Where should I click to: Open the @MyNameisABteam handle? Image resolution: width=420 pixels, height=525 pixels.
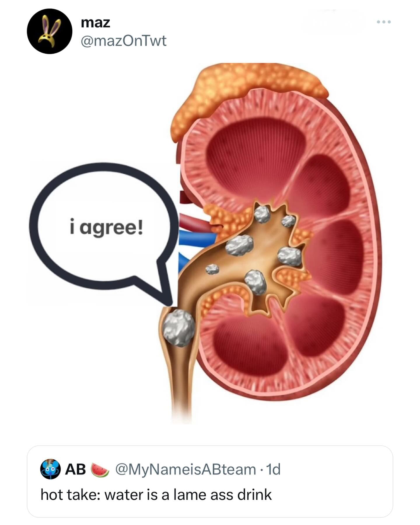pos(185,469)
